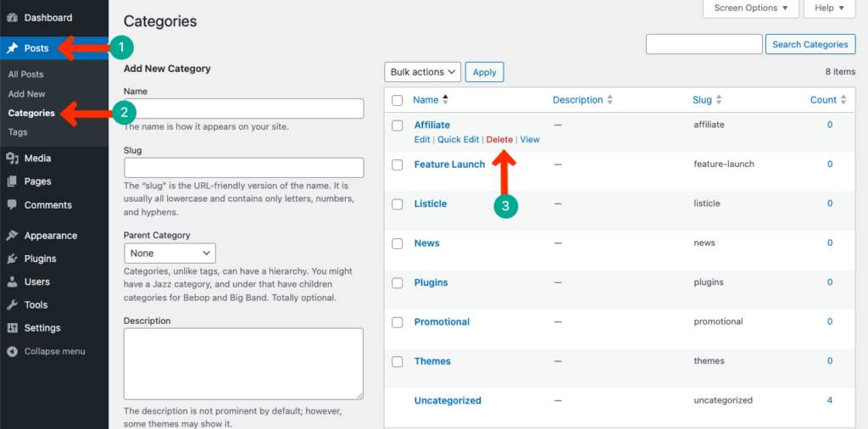The image size is (868, 429).
Task: Check the Affiliate category checkbox
Action: tap(398, 125)
